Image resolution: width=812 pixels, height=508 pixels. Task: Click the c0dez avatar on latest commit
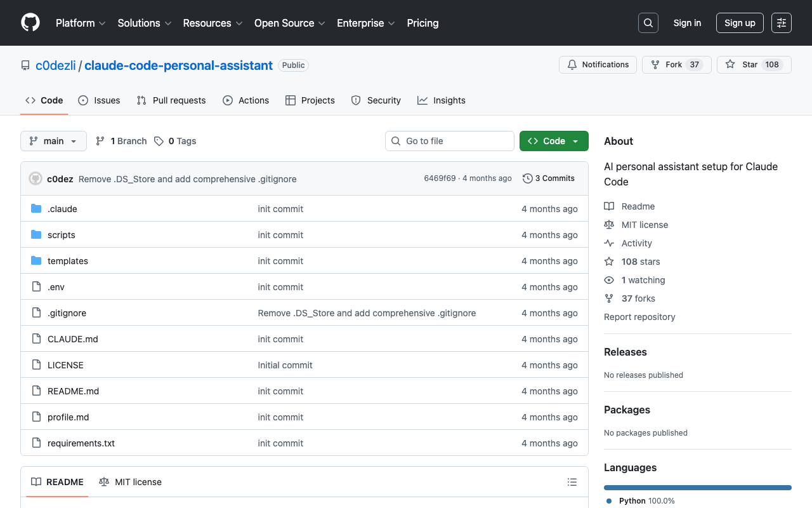pos(36,178)
